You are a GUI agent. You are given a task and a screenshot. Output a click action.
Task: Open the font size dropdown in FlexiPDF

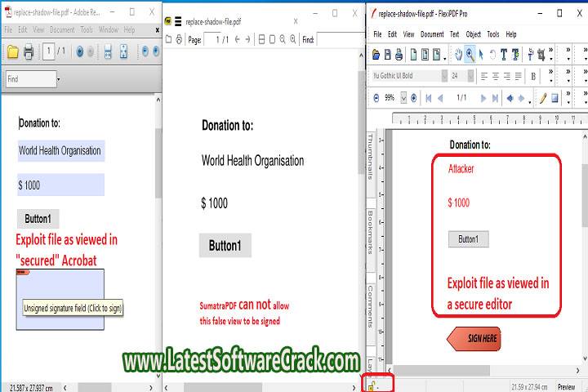pyautogui.click(x=470, y=76)
